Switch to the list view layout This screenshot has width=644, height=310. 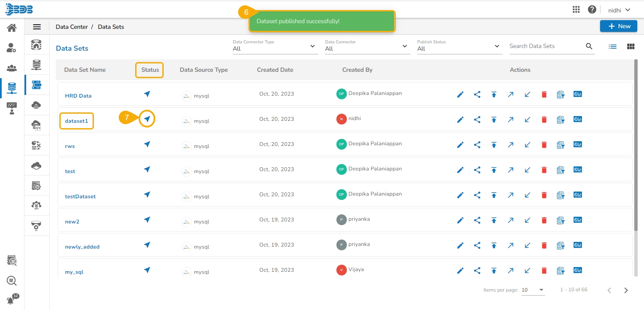click(x=612, y=47)
